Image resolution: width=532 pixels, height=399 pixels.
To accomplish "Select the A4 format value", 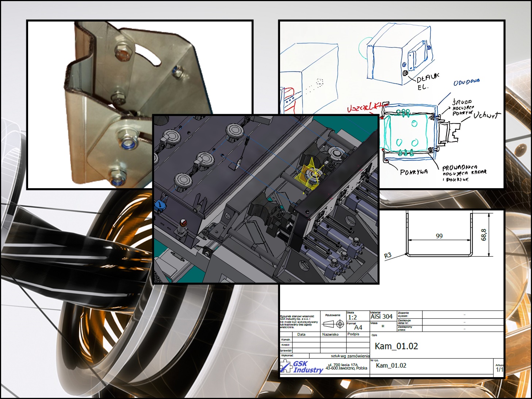I will click(x=358, y=328).
